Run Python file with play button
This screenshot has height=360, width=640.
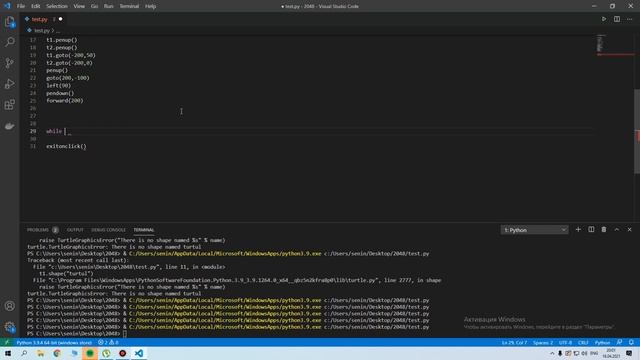tap(604, 19)
